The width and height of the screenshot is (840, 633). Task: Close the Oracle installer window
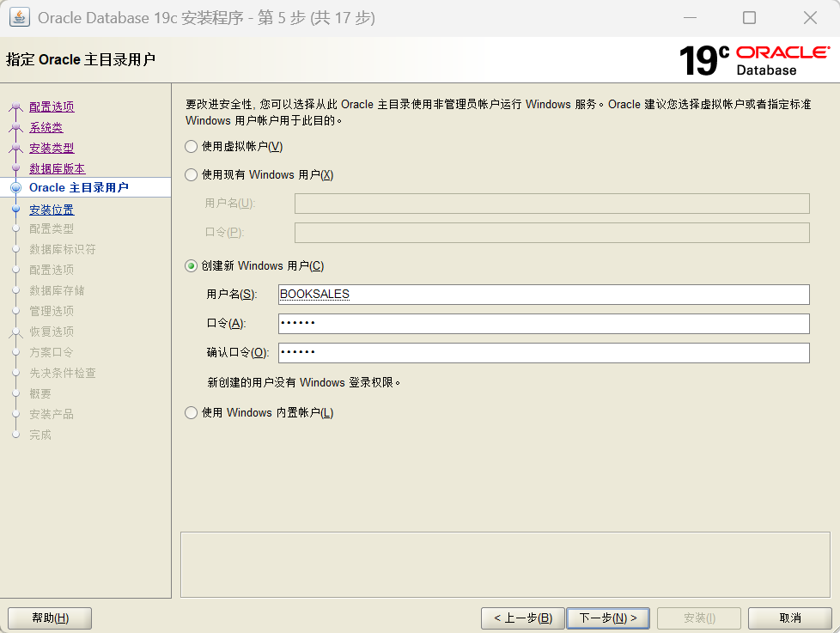(x=811, y=18)
